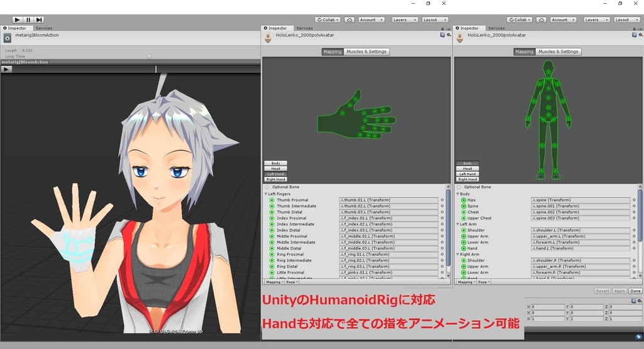This screenshot has height=349, width=644.
Task: Collapse the Right Arm section
Action: click(x=458, y=255)
